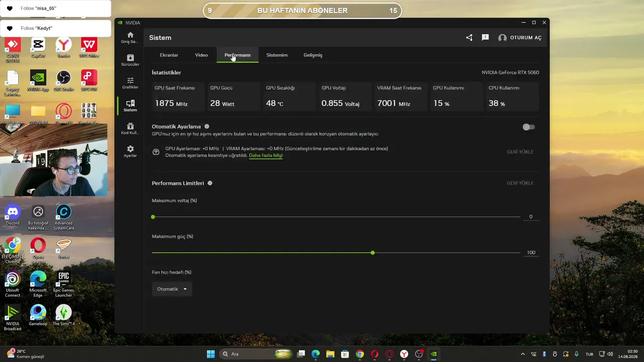
Task: Open Giriş Sayfası home in NVIDIA sidebar
Action: coord(130,37)
